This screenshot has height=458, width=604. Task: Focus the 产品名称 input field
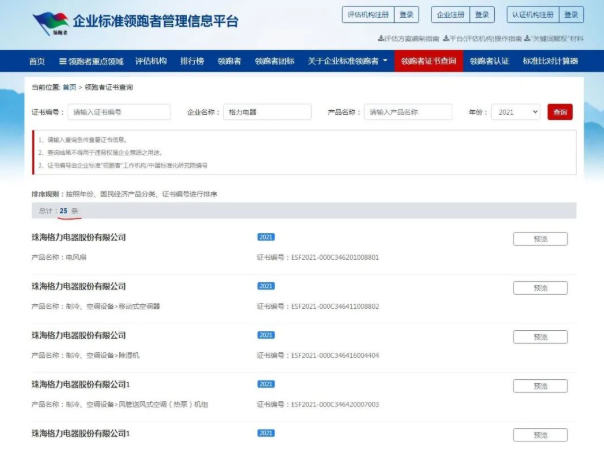[408, 112]
